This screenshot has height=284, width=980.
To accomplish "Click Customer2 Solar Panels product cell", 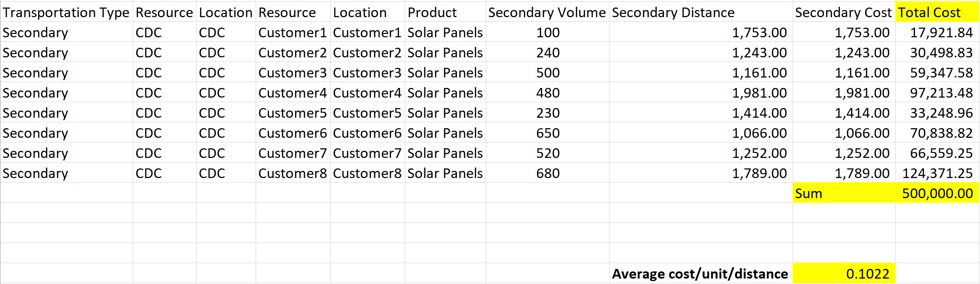I will [x=446, y=52].
